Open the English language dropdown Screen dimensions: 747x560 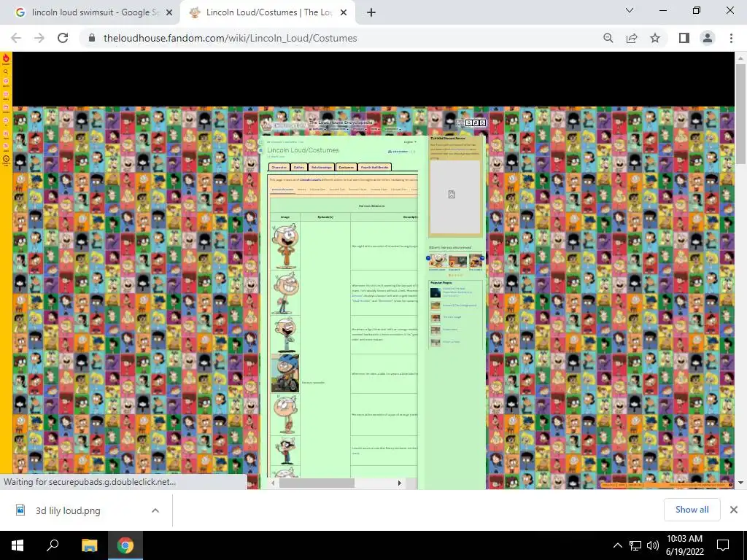point(410,142)
